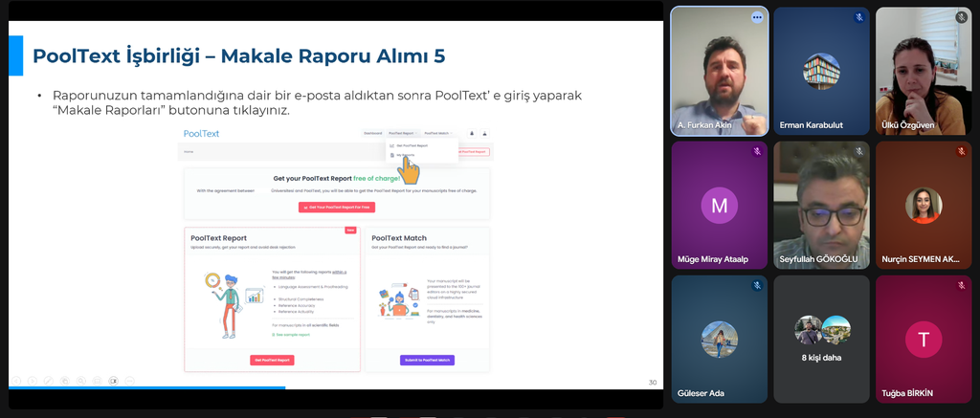Click muted mic icon on Erman Karabulut tile
Screen dimensions: 980x418
pyautogui.click(x=858, y=17)
